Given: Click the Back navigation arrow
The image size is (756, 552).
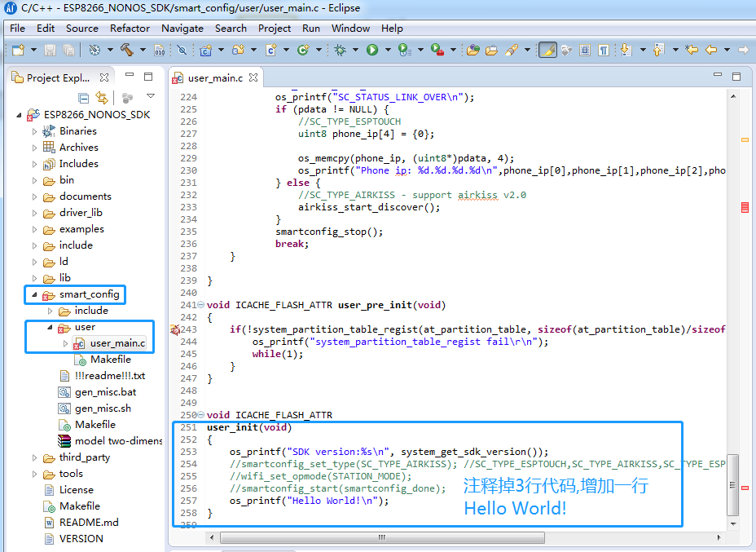Looking at the screenshot, I should [711, 50].
